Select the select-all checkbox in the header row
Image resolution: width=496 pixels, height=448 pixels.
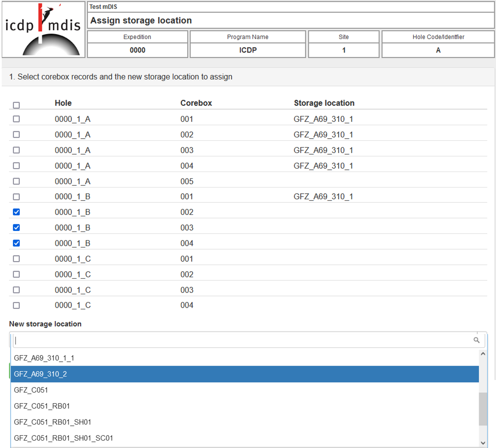(x=16, y=105)
